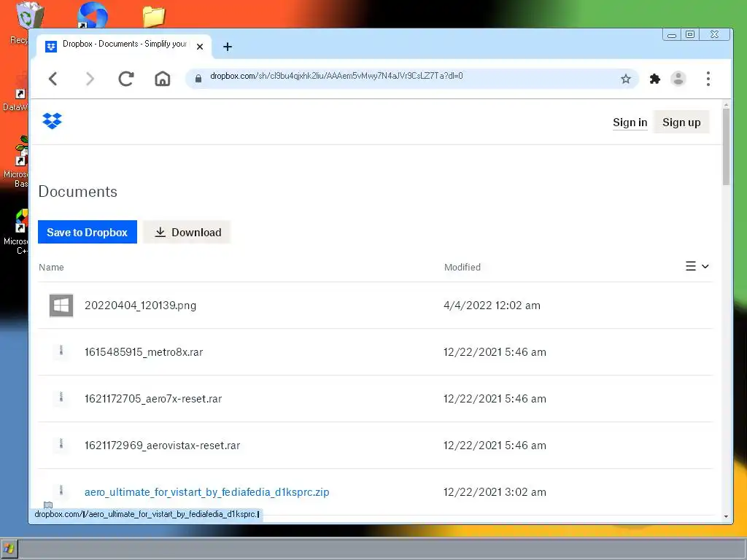The width and height of the screenshot is (747, 560).
Task: Open the blue browser shortcut on desktop
Action: click(93, 15)
